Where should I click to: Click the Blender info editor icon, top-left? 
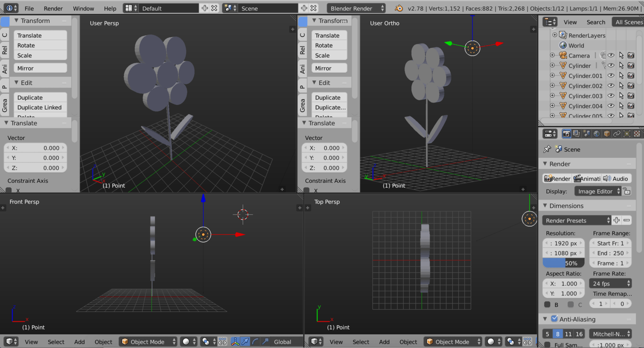tap(9, 9)
